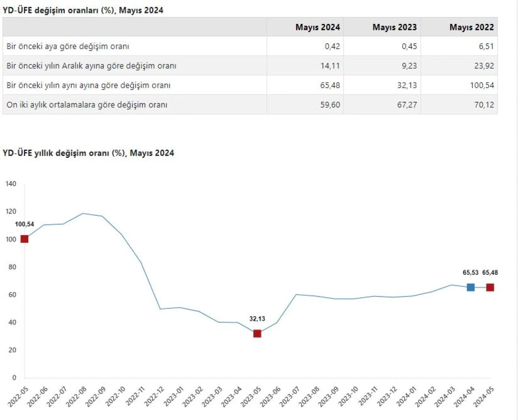Select the 'Bir önceki yılın aynı ayına' row label
Image resolution: width=518 pixels, height=420 pixels.
click(88, 85)
